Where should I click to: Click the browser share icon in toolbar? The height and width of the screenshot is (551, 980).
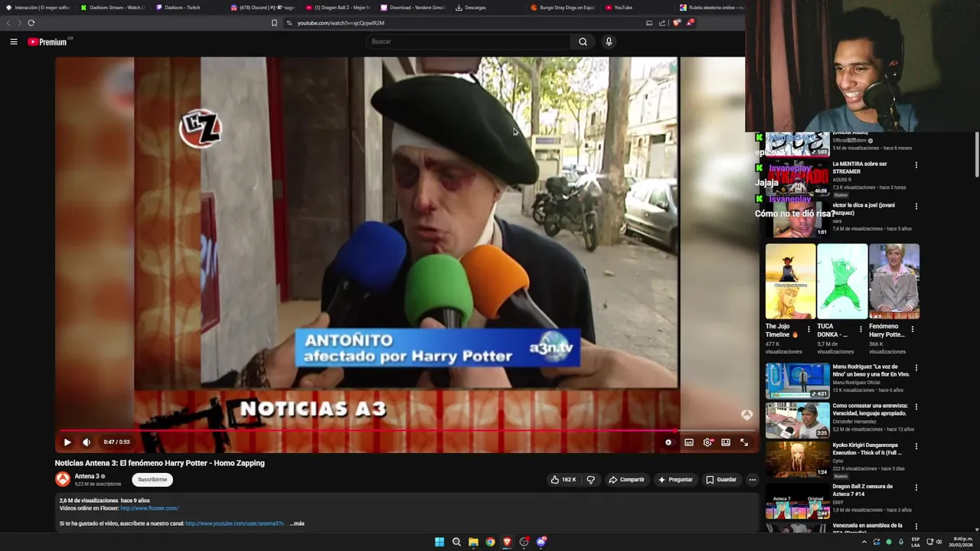[x=662, y=23]
